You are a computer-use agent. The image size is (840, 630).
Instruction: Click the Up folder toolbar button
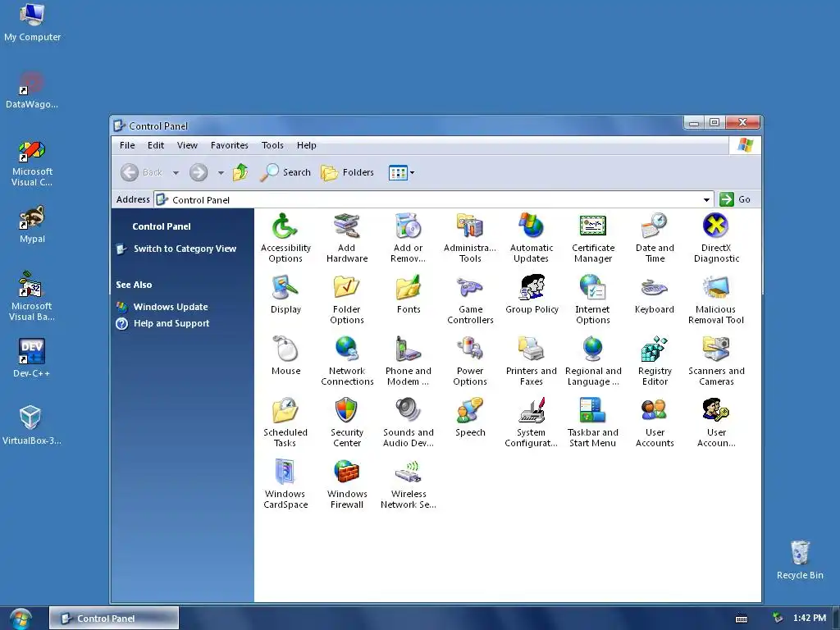pyautogui.click(x=240, y=172)
